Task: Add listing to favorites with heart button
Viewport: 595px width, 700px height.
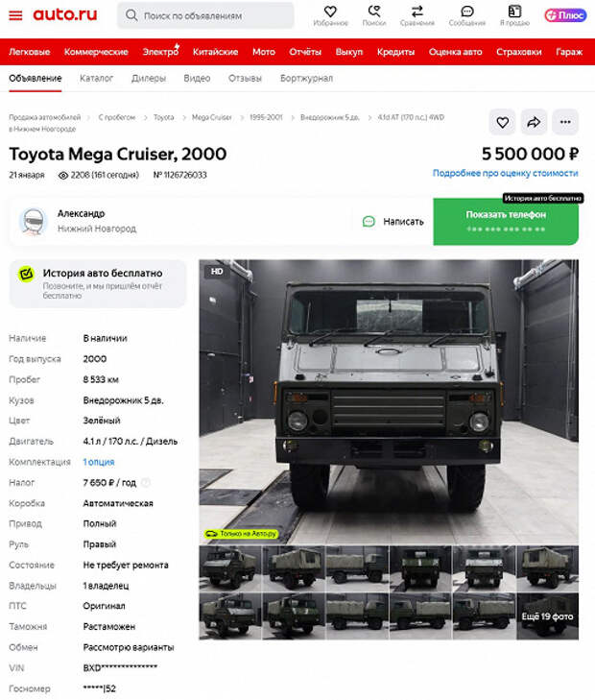Action: click(x=503, y=122)
